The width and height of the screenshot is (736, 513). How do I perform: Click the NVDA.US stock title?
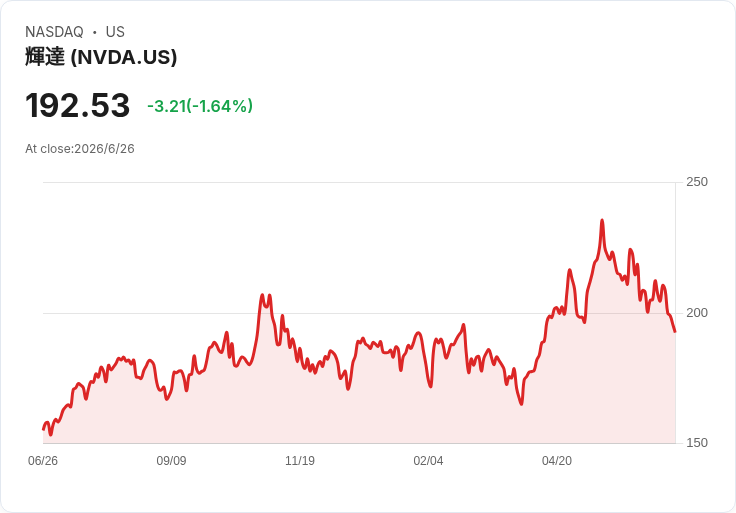pos(101,57)
